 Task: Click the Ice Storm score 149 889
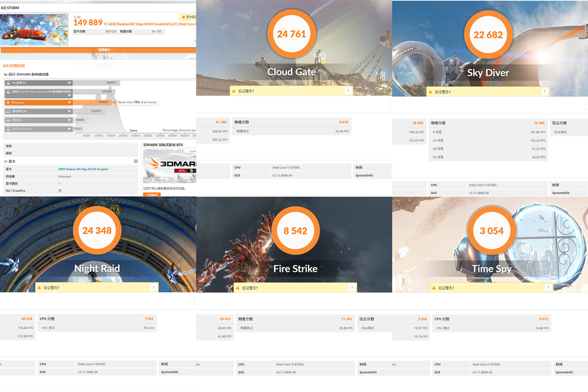[x=88, y=23]
